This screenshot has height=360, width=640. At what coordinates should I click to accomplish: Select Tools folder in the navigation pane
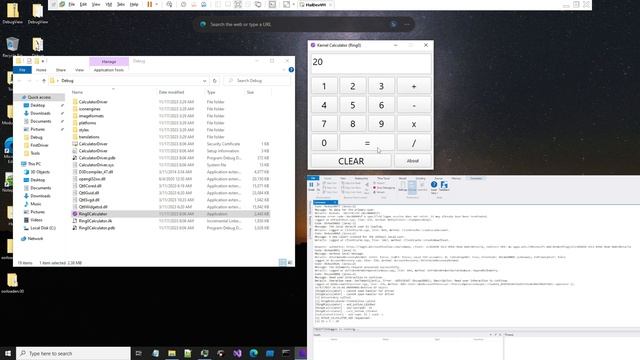click(x=36, y=153)
